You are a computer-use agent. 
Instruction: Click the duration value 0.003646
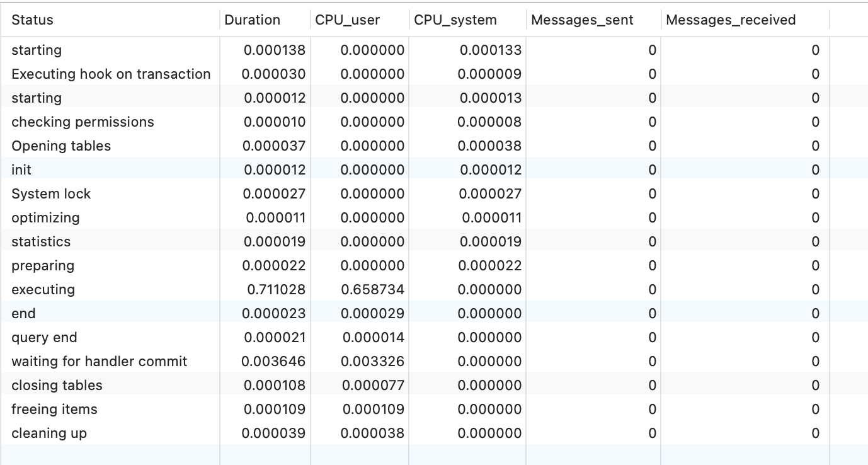pyautogui.click(x=274, y=362)
